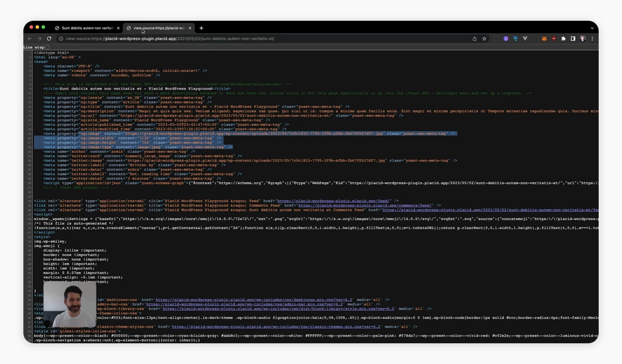622x364 pixels.
Task: Click the browser forward arrow
Action: tap(39, 39)
